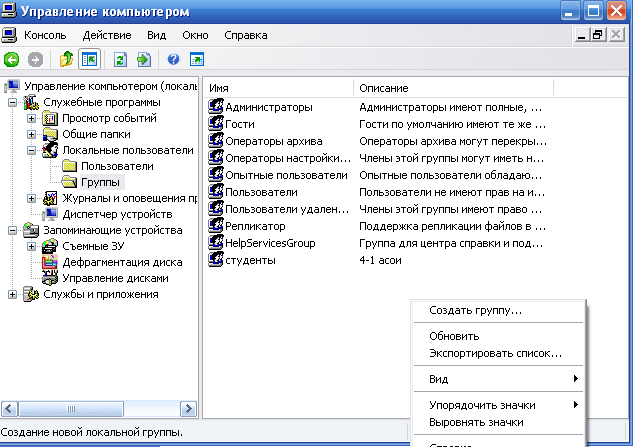
Task: Click the green Back arrow toolbar icon
Action: click(x=11, y=60)
